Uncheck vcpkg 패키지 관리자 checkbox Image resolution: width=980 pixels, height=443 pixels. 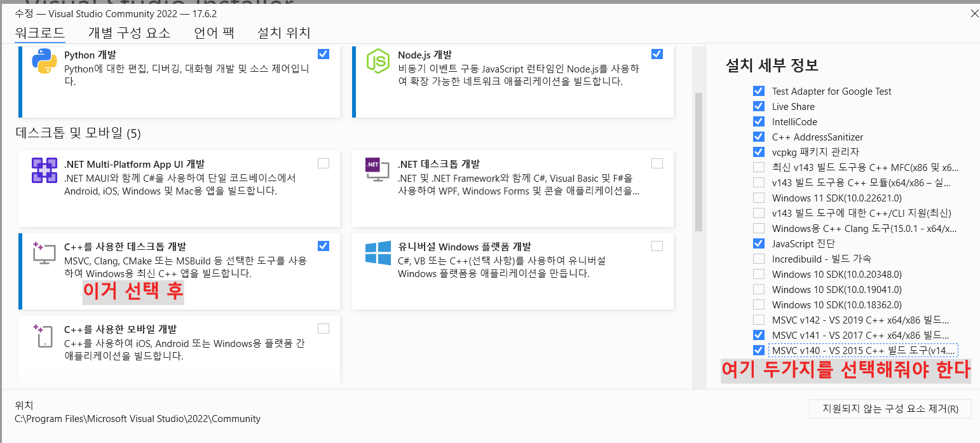point(758,152)
